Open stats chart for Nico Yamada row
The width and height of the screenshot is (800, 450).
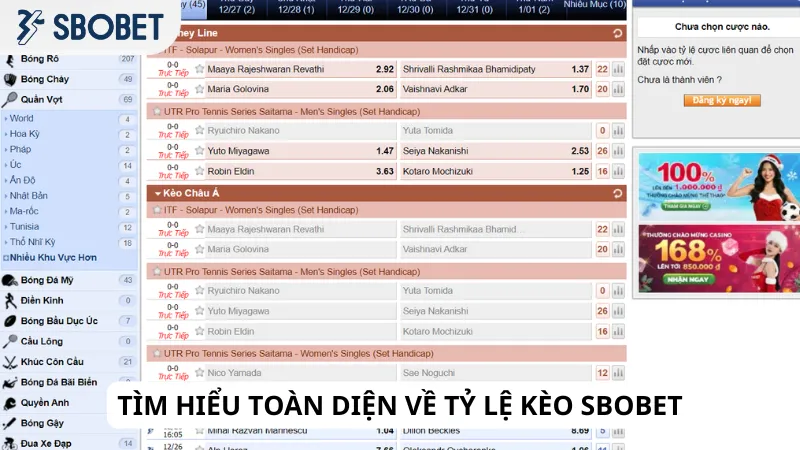(x=618, y=373)
